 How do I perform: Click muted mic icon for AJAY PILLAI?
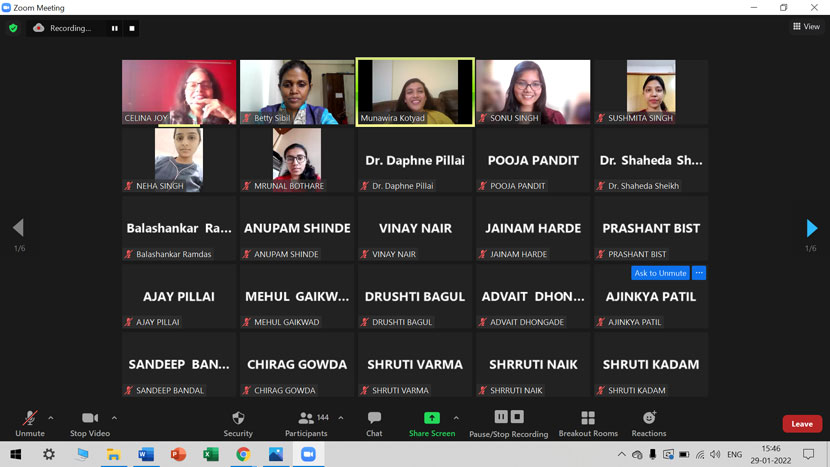click(129, 322)
